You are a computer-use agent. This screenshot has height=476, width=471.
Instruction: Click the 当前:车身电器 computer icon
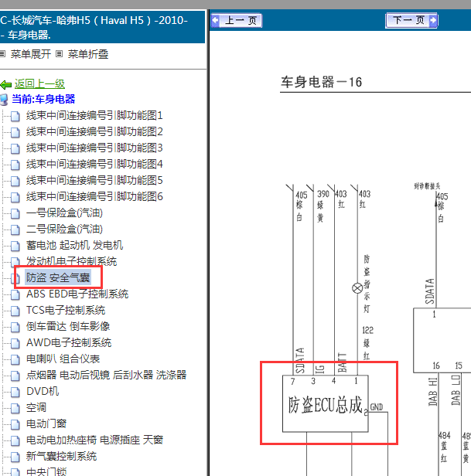pos(5,100)
